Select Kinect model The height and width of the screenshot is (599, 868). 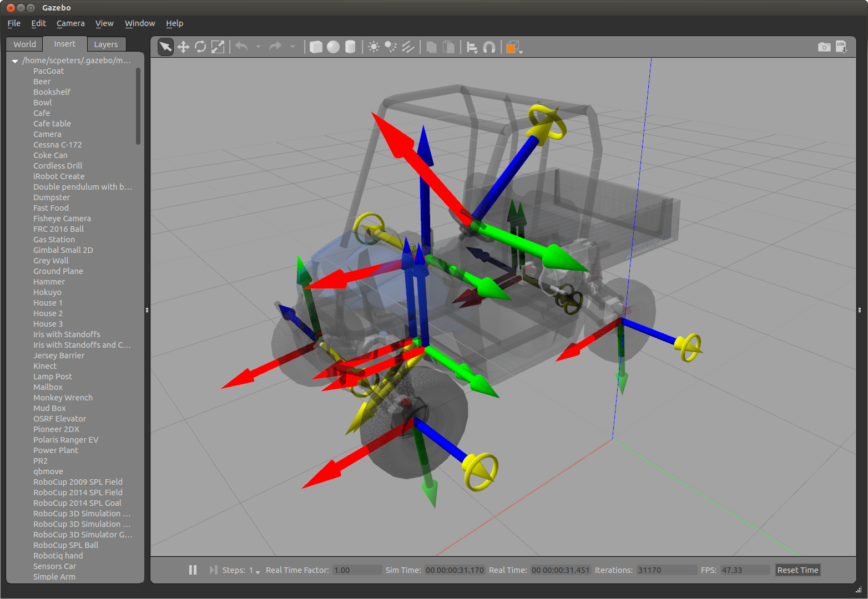click(x=44, y=366)
